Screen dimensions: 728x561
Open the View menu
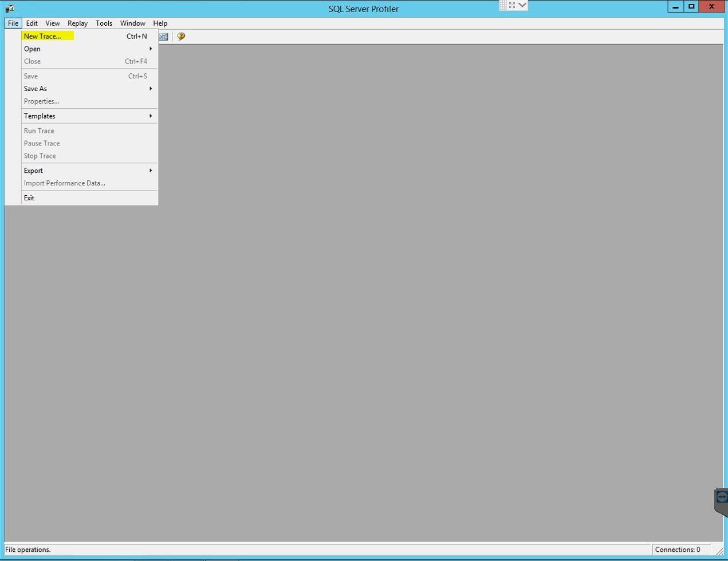52,23
